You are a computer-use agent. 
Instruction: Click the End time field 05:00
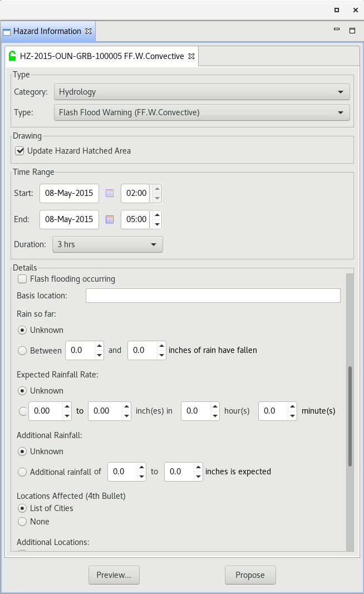tap(136, 219)
